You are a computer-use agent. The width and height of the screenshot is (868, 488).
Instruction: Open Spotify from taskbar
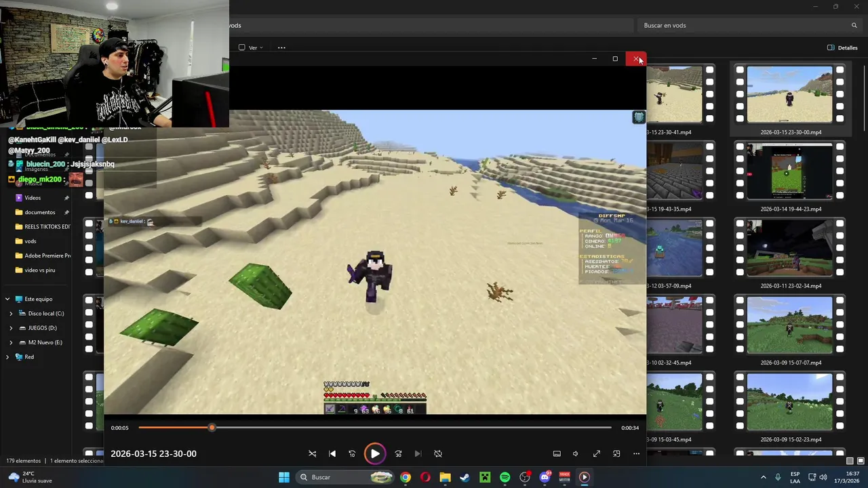coord(505,477)
